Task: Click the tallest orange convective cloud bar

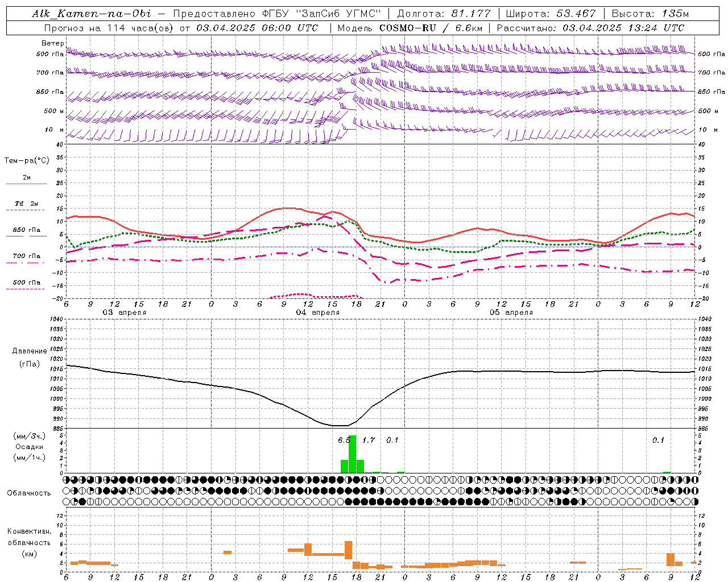Action: (348, 550)
